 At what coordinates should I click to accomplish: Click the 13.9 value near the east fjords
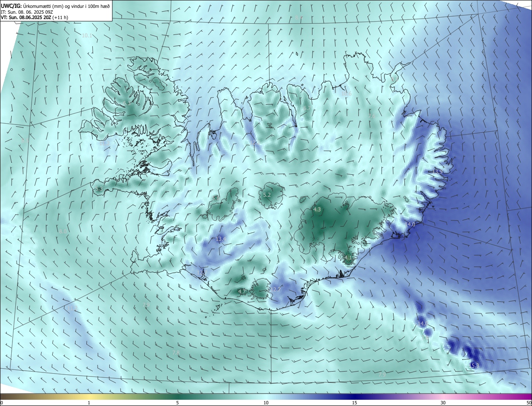[438, 171]
